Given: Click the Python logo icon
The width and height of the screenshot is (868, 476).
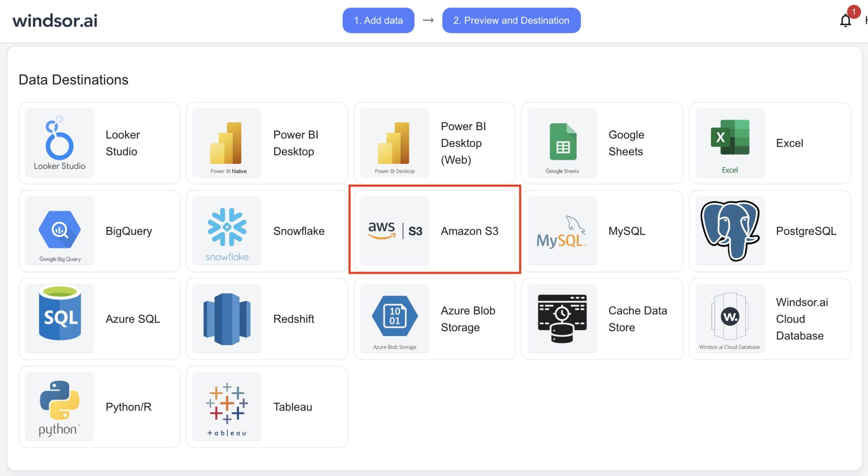Looking at the screenshot, I should 60,407.
